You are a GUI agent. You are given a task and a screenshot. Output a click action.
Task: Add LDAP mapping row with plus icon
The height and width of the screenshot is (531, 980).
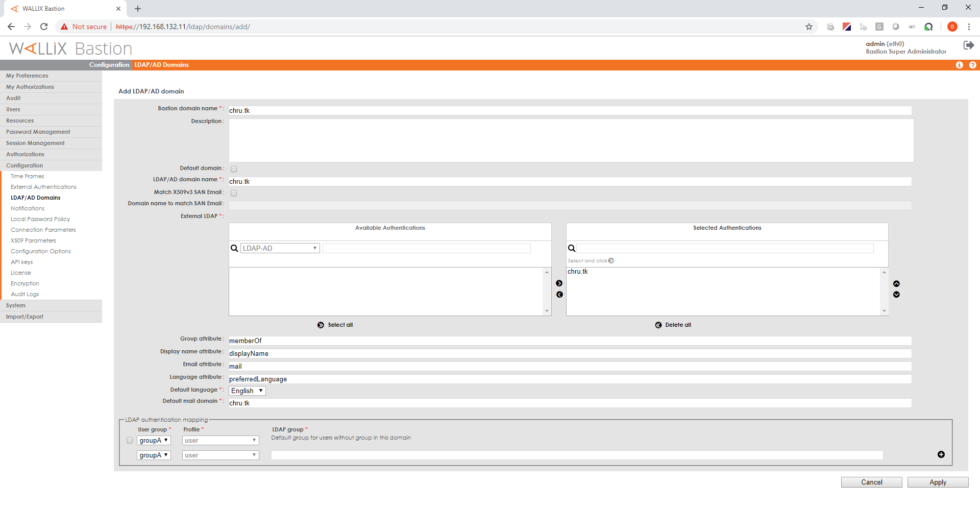click(941, 454)
